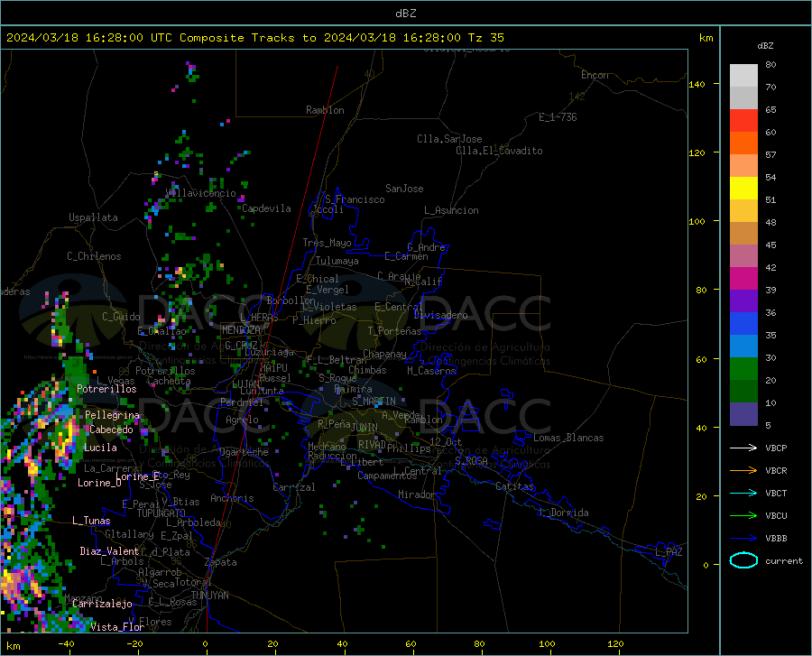Click the Carrizalejo label
This screenshot has height=656, width=812.
[x=102, y=604]
